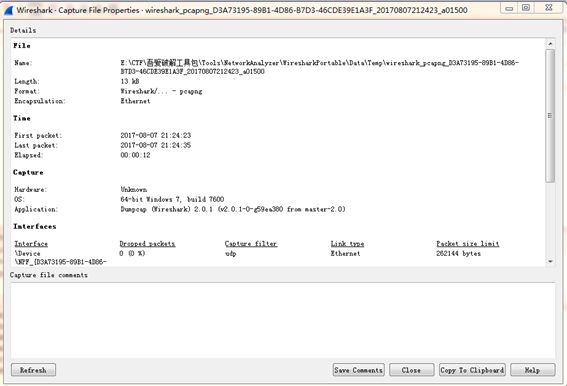Select 'Capture filter' column header

coord(251,243)
